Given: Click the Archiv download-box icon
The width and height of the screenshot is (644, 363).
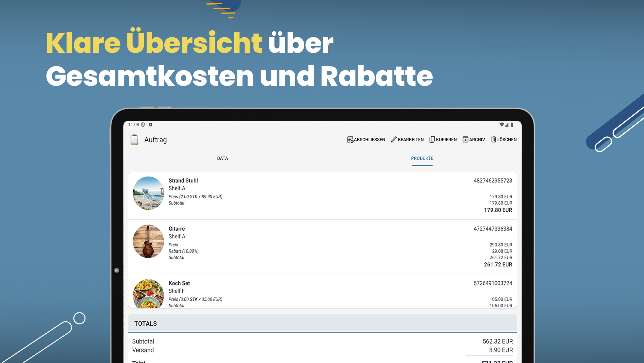Looking at the screenshot, I should click(x=466, y=139).
